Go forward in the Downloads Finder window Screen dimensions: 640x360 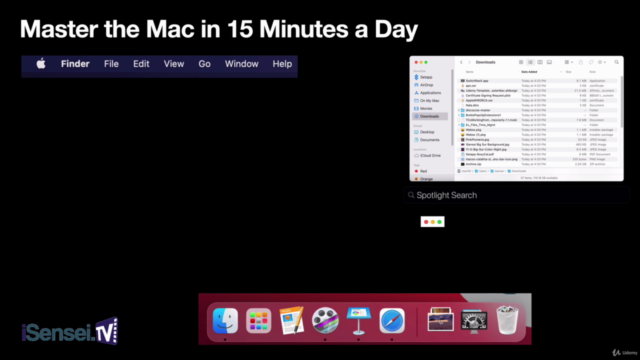tap(469, 62)
